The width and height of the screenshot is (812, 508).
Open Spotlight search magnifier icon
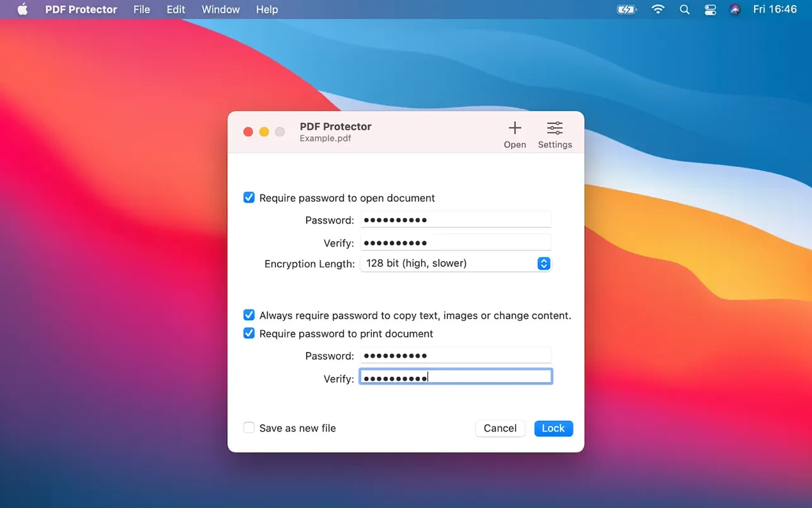click(684, 9)
